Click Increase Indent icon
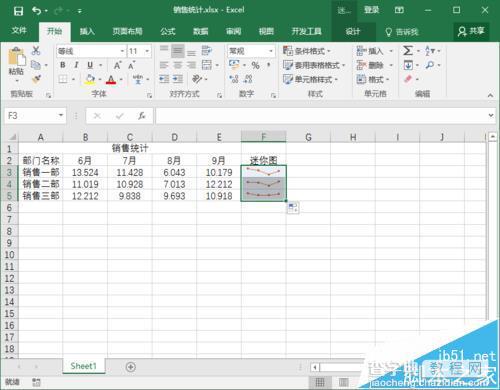The image size is (500, 390). 178,79
